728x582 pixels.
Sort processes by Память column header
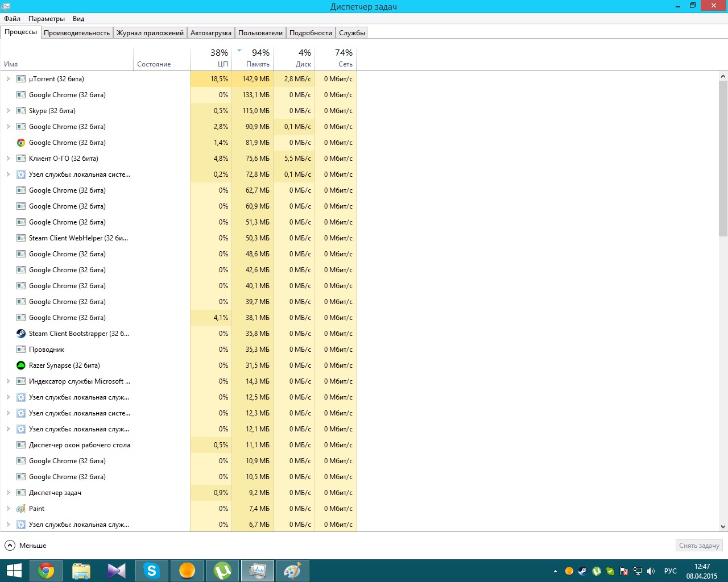[253, 58]
